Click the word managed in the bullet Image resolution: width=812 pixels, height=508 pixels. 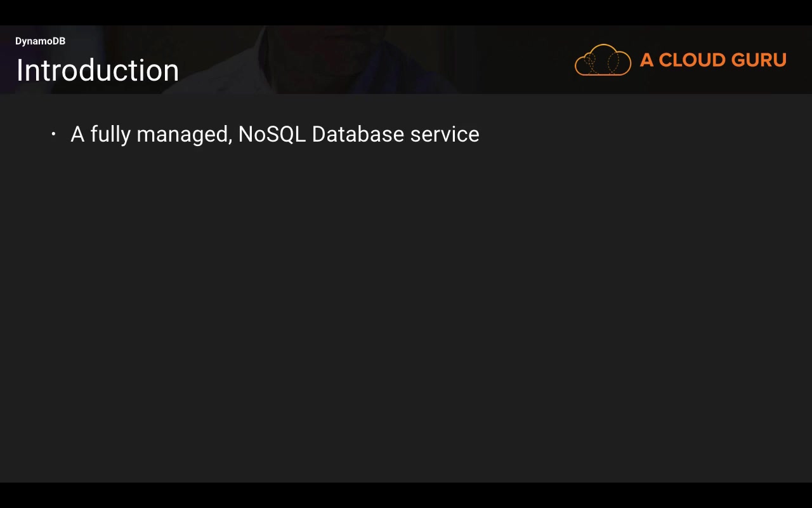pos(184,135)
